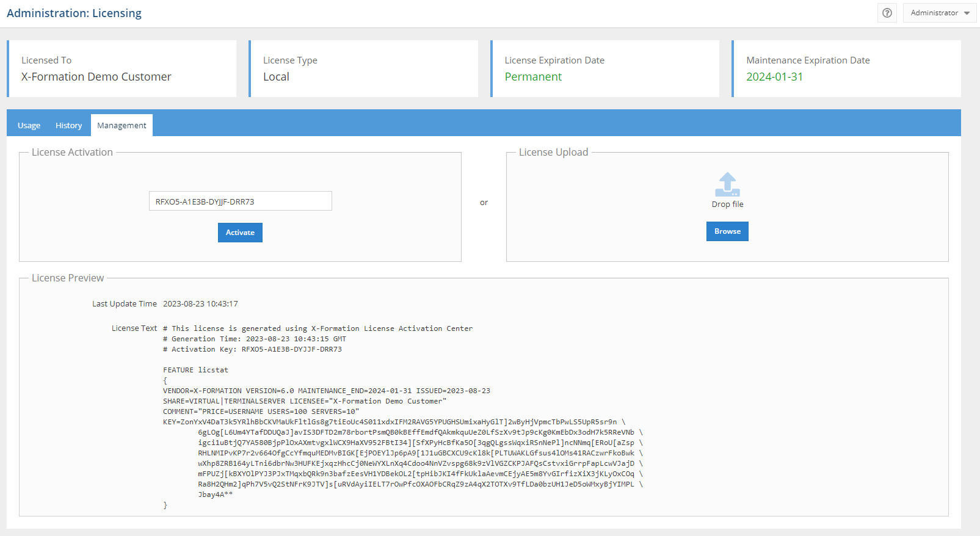Click the License Expiration Date label
The image size is (980, 536).
[x=554, y=60]
